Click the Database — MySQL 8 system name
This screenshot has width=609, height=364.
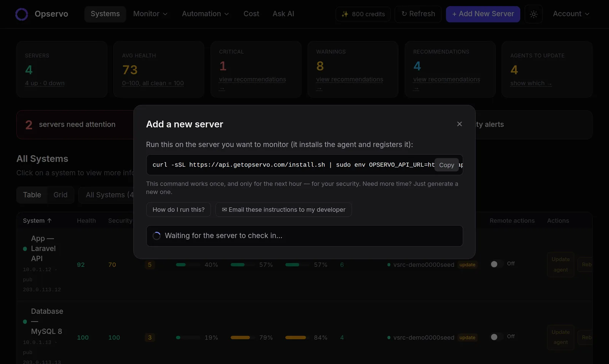point(47,321)
